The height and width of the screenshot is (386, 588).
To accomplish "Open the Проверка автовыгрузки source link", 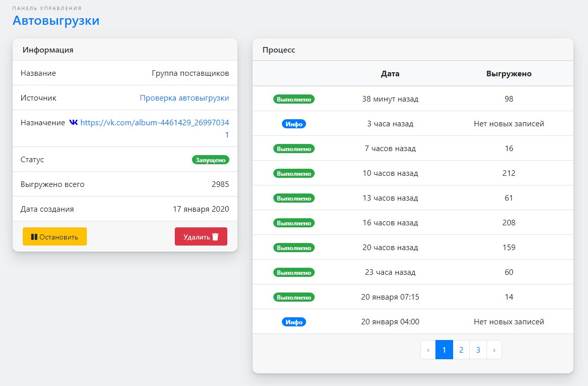I will 184,98.
